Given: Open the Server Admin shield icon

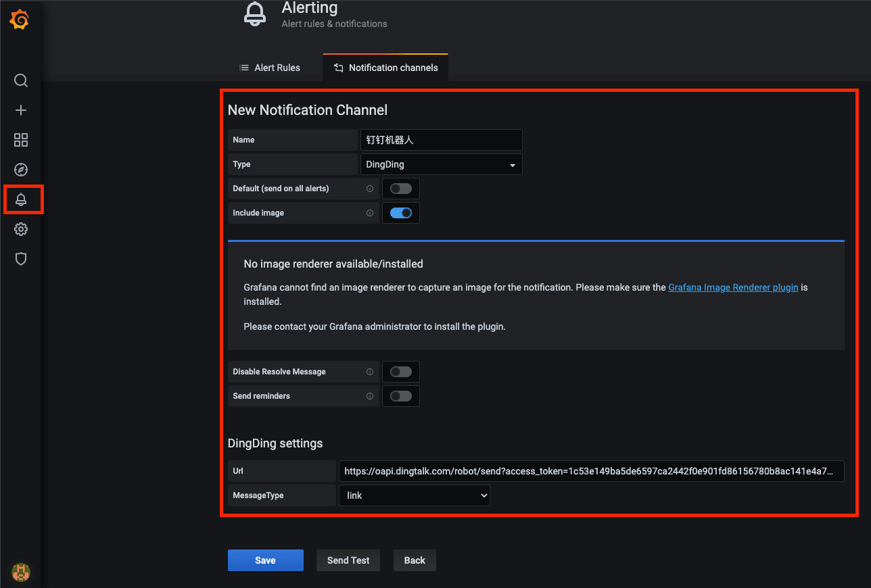Looking at the screenshot, I should click(21, 259).
